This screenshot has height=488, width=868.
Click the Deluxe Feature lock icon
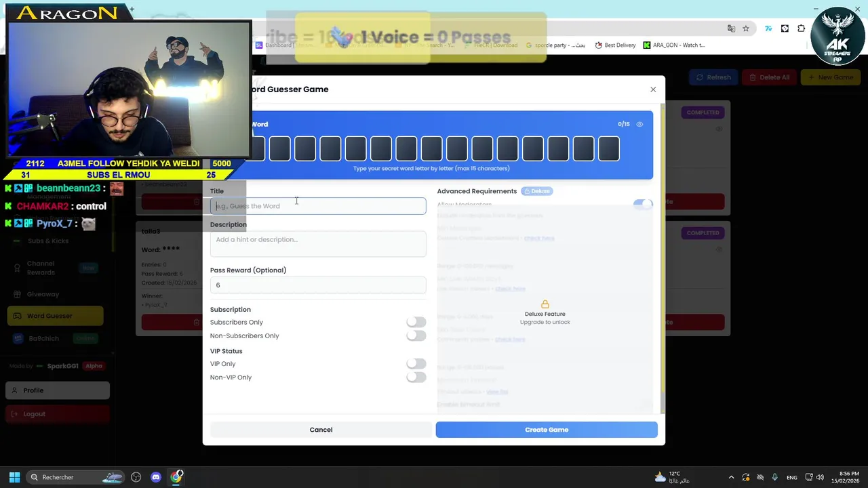tap(545, 304)
